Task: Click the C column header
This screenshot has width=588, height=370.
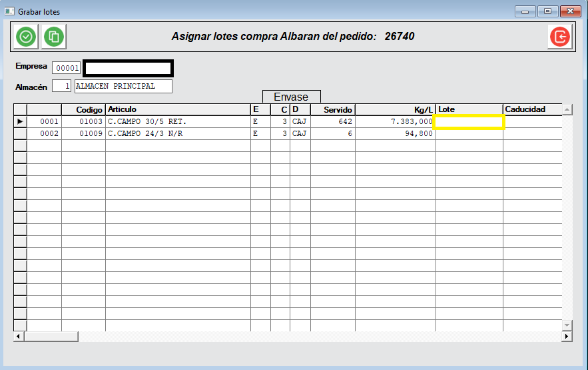Action: (280, 109)
